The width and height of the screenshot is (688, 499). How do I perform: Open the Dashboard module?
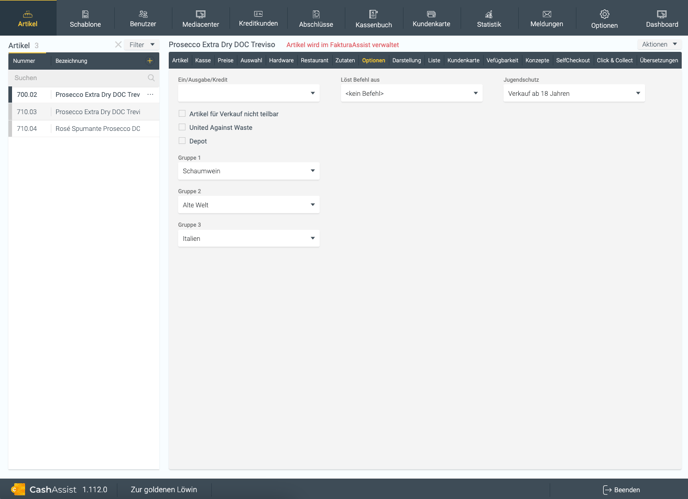[662, 18]
